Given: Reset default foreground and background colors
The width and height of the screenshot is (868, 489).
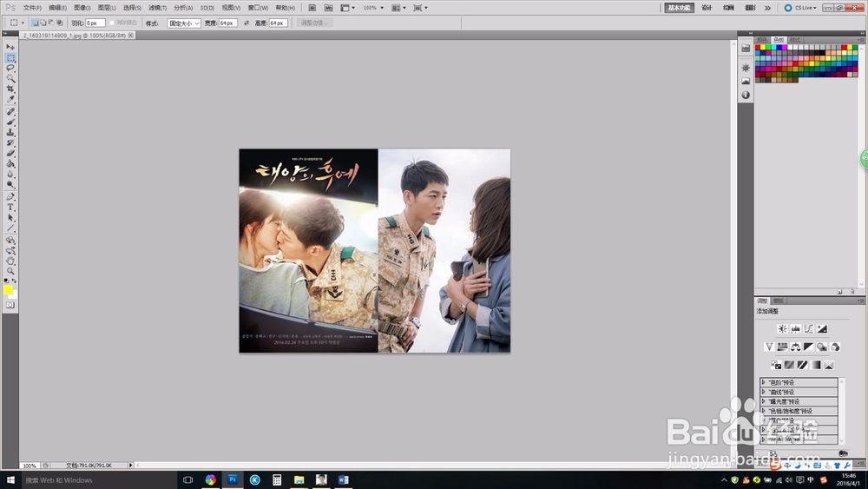Looking at the screenshot, I should (7, 281).
